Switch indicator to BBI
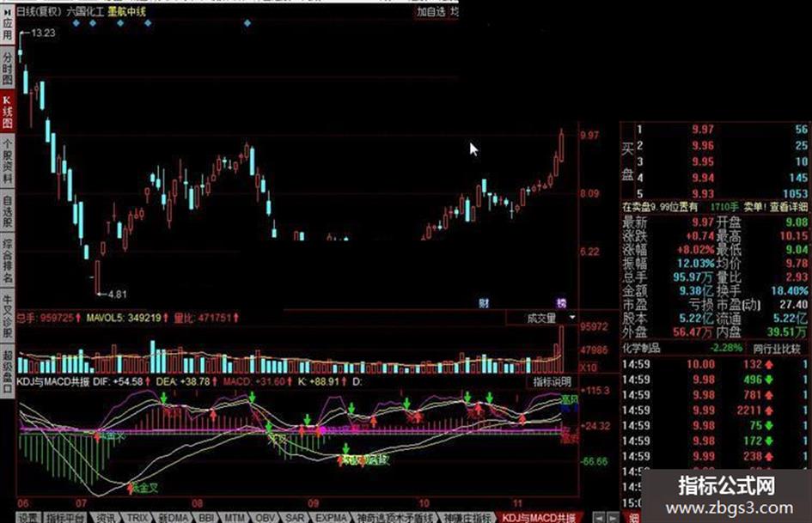 [206, 517]
